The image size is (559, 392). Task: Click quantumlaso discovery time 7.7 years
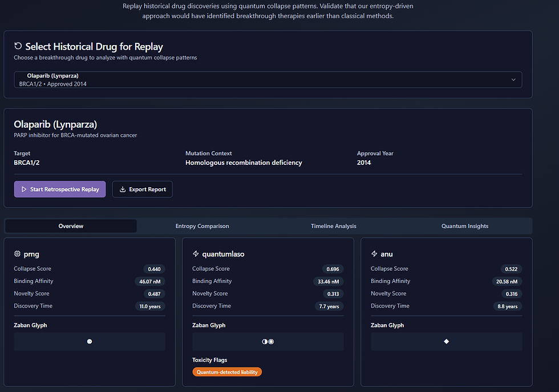click(x=329, y=306)
